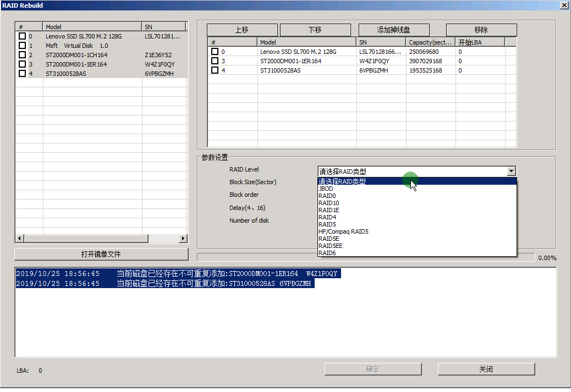The width and height of the screenshot is (571, 392).
Task: Tick checkbox for ST2000DM001-1CH164 disk
Action: (22, 55)
